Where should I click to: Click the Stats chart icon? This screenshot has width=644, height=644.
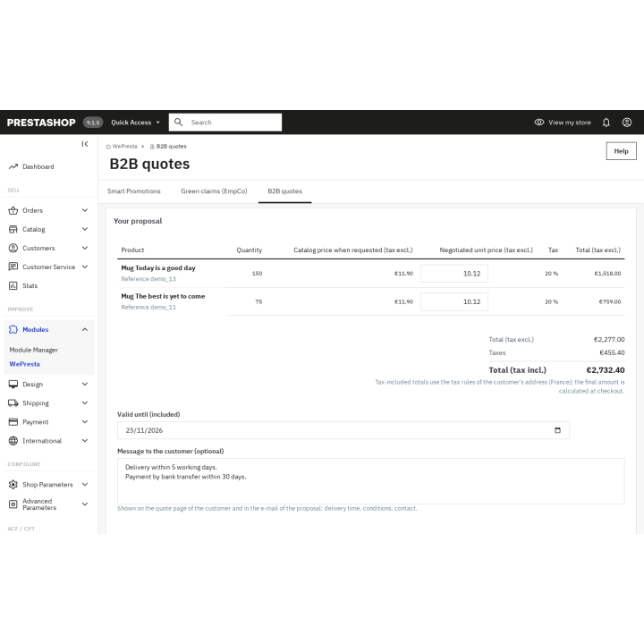point(13,286)
